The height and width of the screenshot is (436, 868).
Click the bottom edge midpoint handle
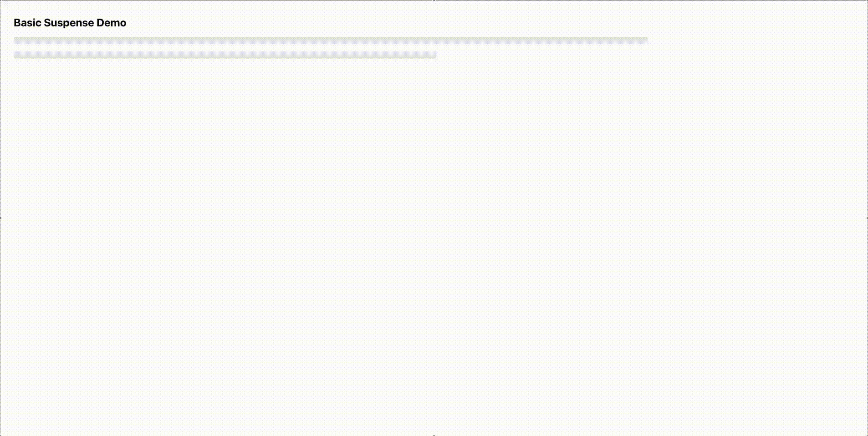tap(434, 435)
